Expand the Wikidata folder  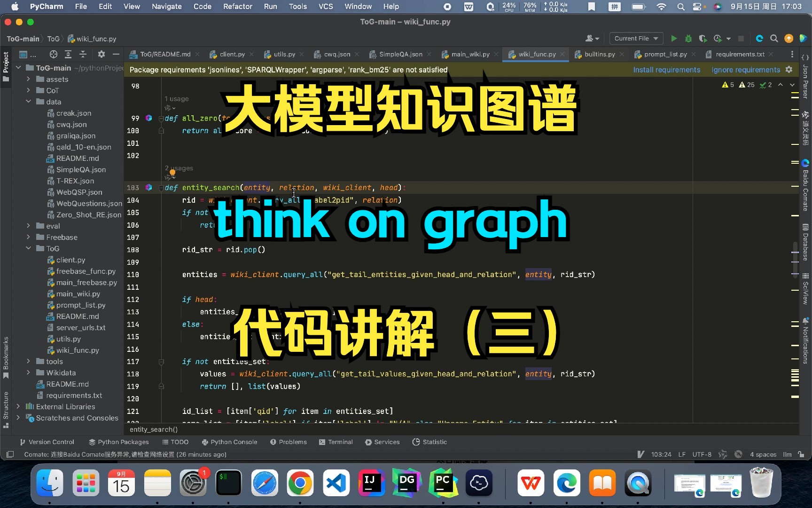pos(28,373)
